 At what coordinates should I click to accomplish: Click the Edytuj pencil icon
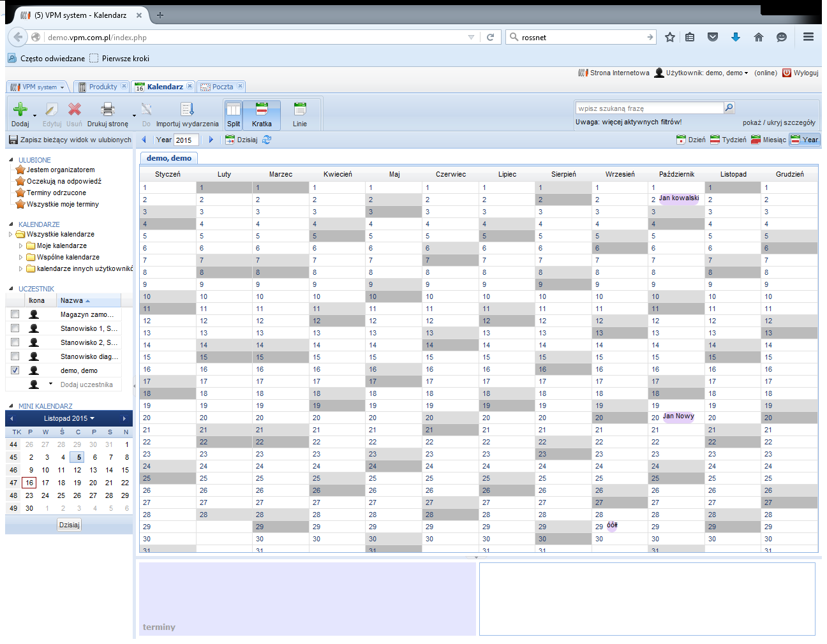click(x=52, y=109)
